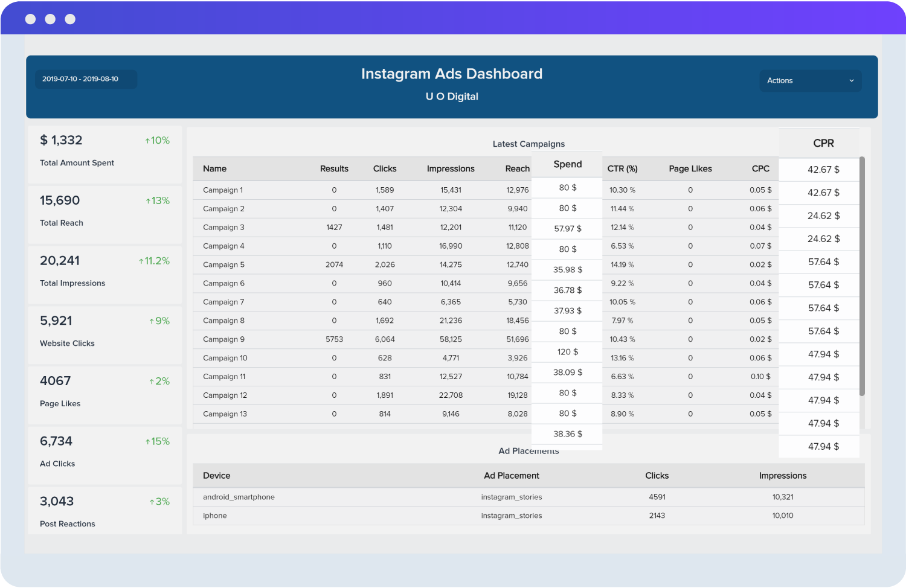The width and height of the screenshot is (906, 588).
Task: Click the 14.19 % CTR cell
Action: pyautogui.click(x=622, y=265)
